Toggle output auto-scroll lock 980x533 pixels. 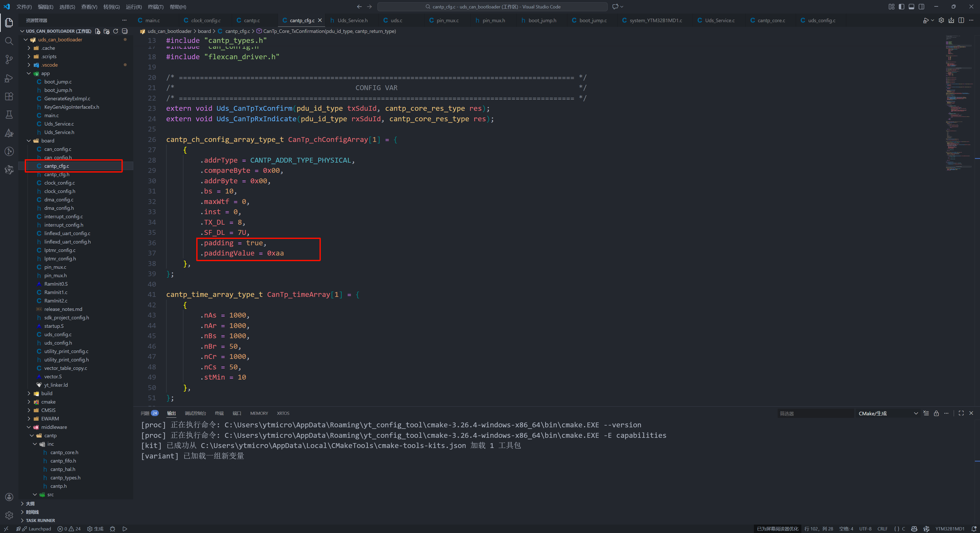pos(936,413)
